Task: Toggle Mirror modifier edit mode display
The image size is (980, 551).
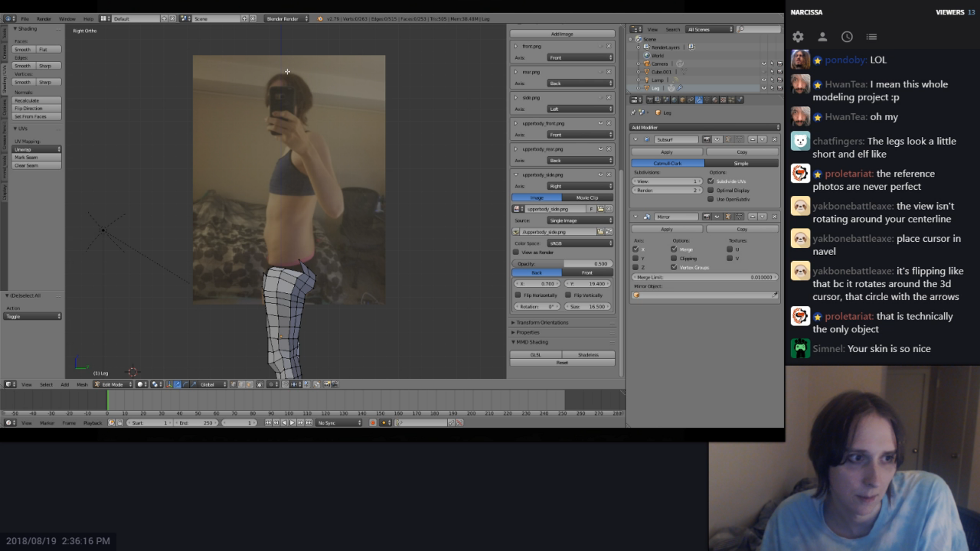Action: click(728, 217)
